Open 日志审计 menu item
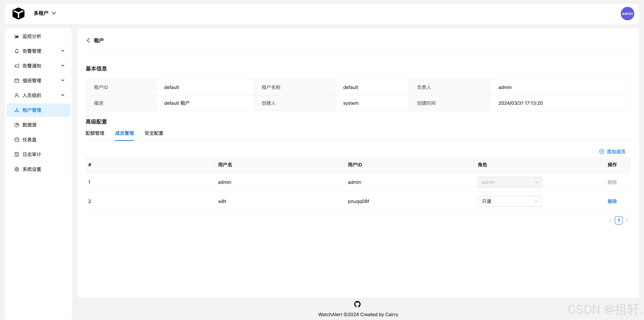644x320 pixels. point(38,154)
